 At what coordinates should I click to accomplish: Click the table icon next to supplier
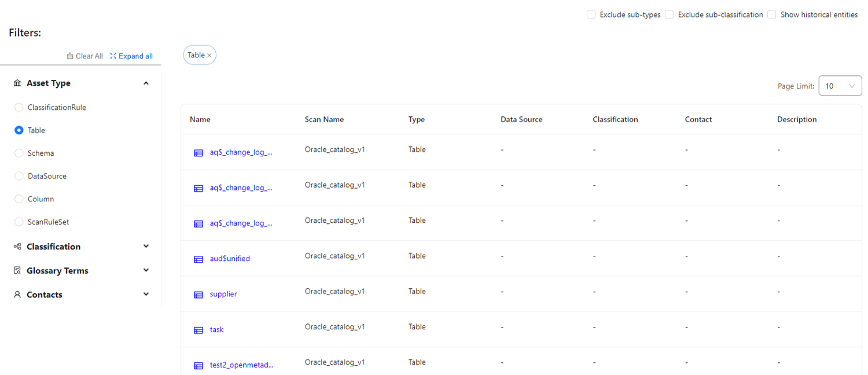[x=198, y=295]
